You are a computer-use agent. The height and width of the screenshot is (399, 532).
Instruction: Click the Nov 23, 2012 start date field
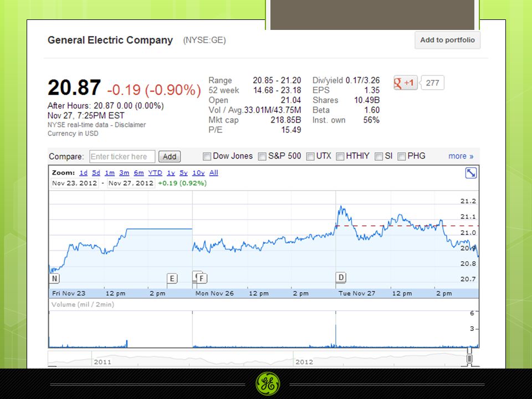pyautogui.click(x=74, y=183)
